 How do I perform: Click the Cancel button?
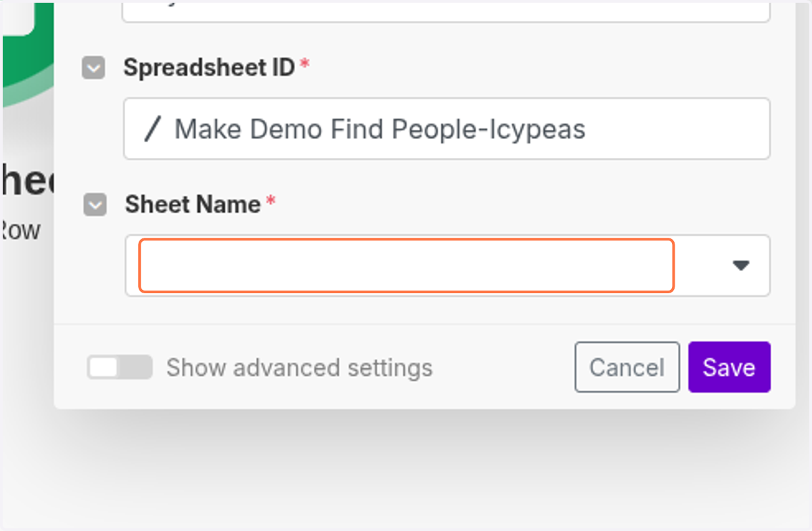pyautogui.click(x=627, y=367)
